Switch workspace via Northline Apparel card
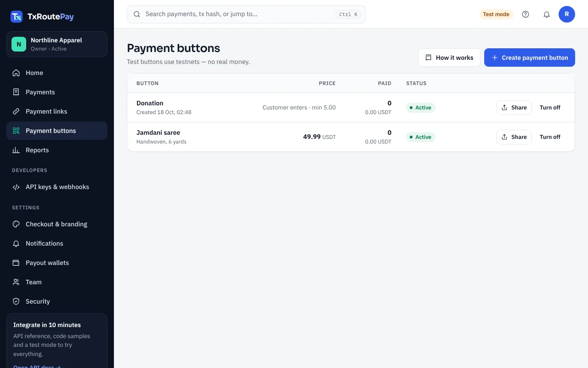The width and height of the screenshot is (588, 368). pyautogui.click(x=57, y=44)
